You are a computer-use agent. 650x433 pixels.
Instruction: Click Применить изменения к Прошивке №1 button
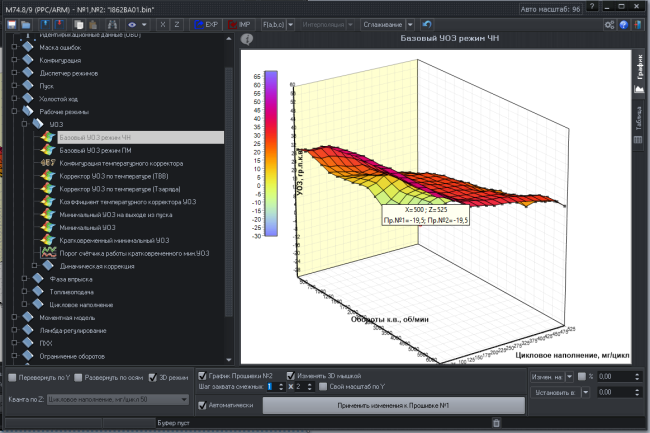click(393, 405)
